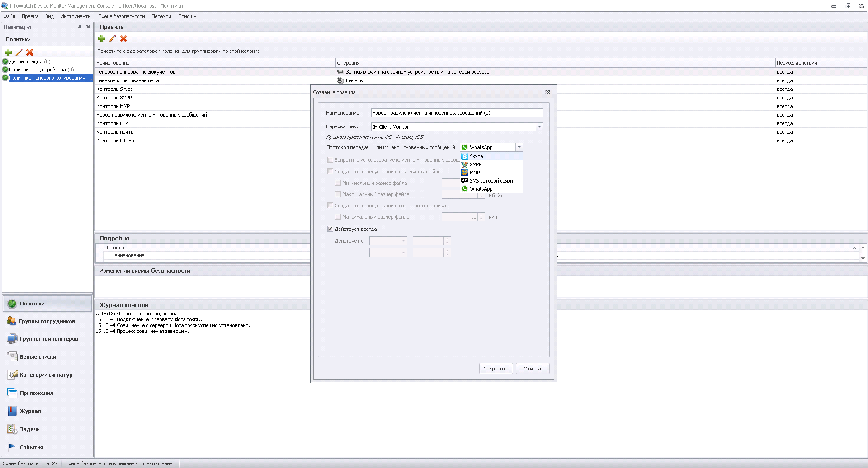The image size is (868, 468).
Task: Add a new rule in Правила toolbar
Action: point(102,38)
